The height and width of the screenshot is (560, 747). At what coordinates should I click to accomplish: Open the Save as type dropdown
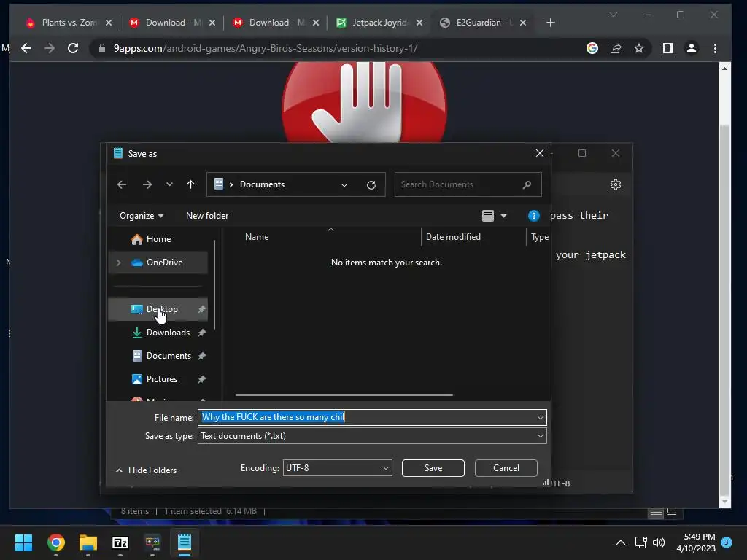372,436
